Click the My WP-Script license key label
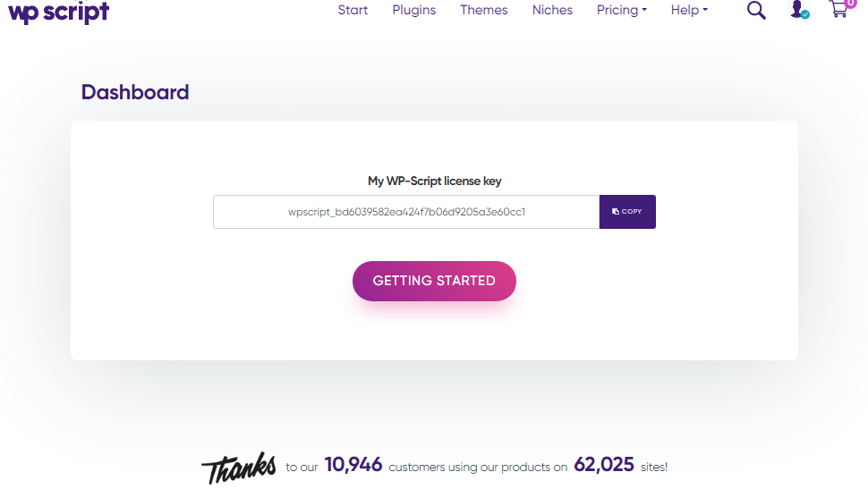Viewport: 868px width, 489px height. coord(435,181)
